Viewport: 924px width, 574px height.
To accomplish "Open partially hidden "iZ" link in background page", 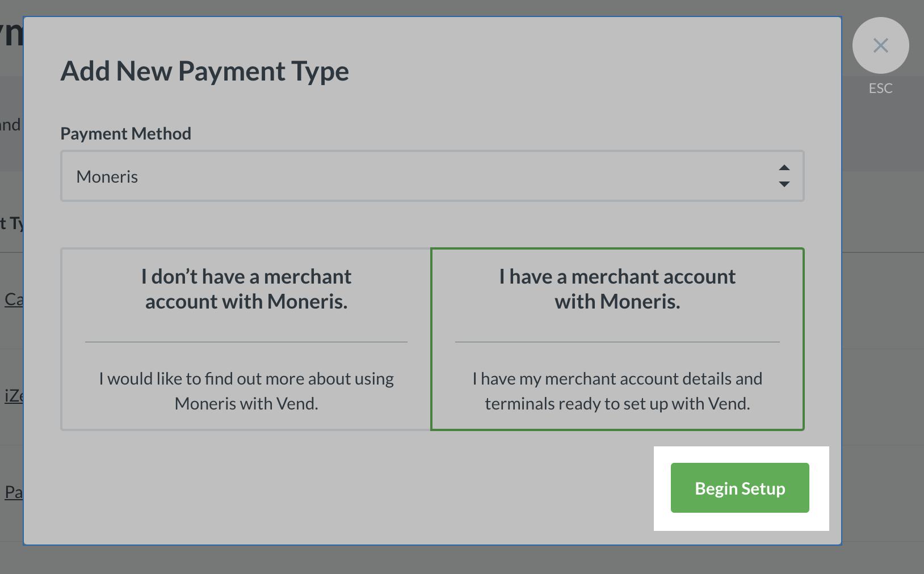I will [14, 395].
